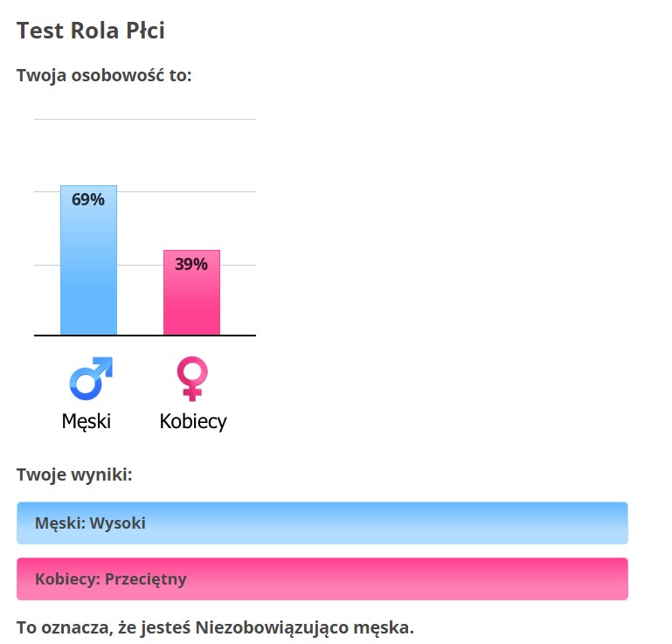
Task: Click the lowest gridline between the two bars
Action: coord(140,265)
